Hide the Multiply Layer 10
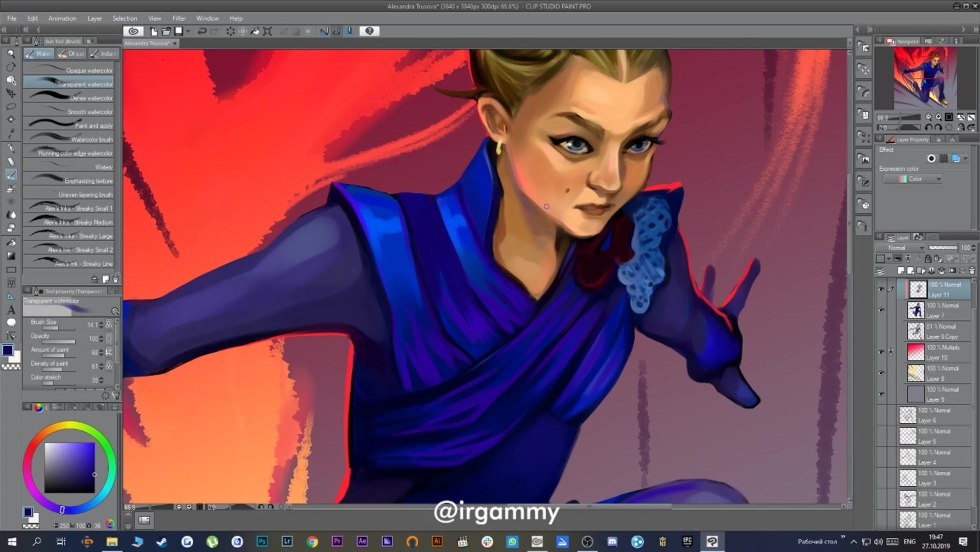The image size is (980, 552). click(882, 351)
